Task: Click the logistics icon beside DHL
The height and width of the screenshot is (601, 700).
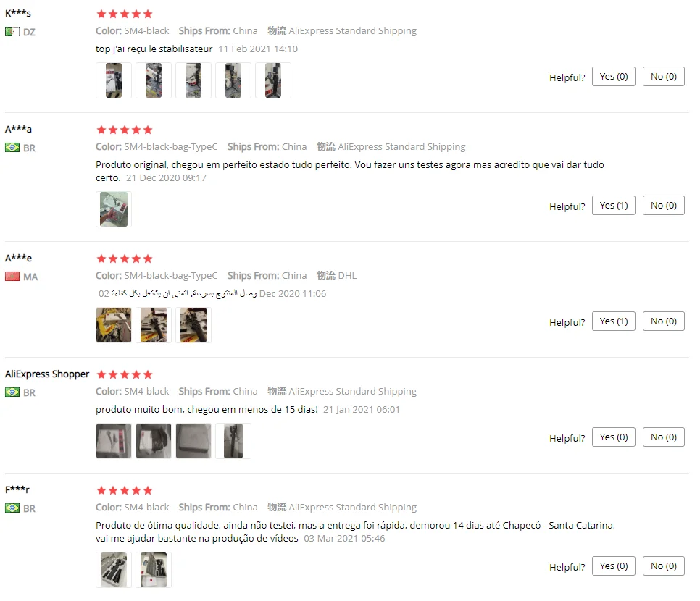Action: click(326, 275)
